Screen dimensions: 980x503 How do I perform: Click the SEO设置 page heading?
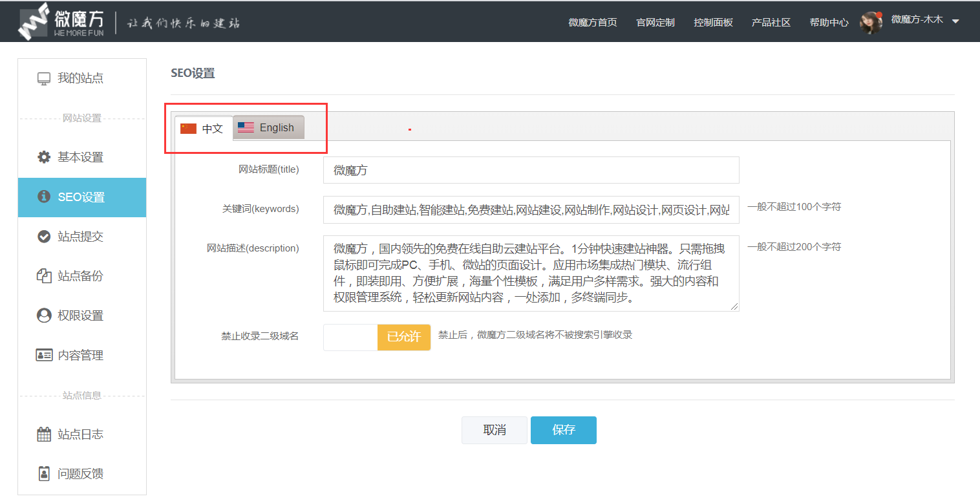(193, 73)
